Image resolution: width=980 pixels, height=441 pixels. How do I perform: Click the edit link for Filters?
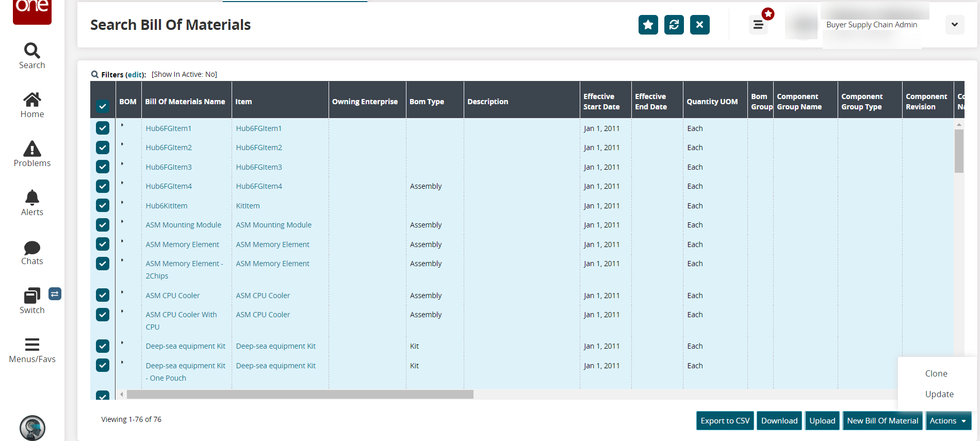pyautogui.click(x=135, y=75)
